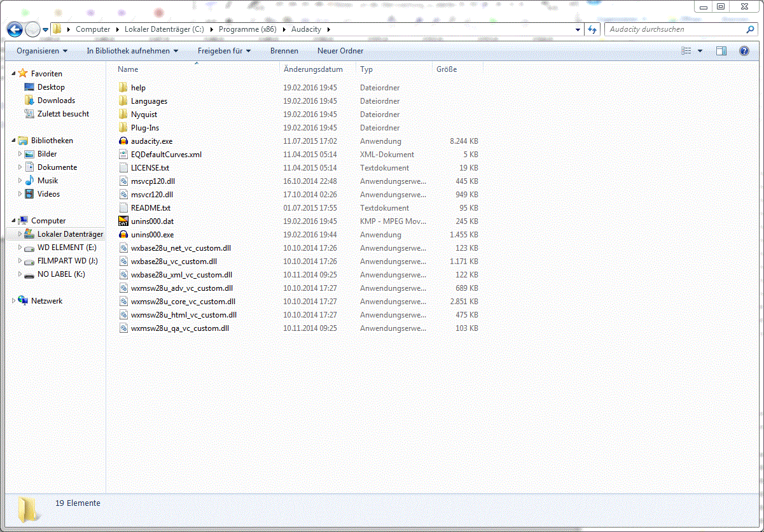This screenshot has height=532, width=764.
Task: Click the Back navigation arrow button
Action: (x=15, y=29)
